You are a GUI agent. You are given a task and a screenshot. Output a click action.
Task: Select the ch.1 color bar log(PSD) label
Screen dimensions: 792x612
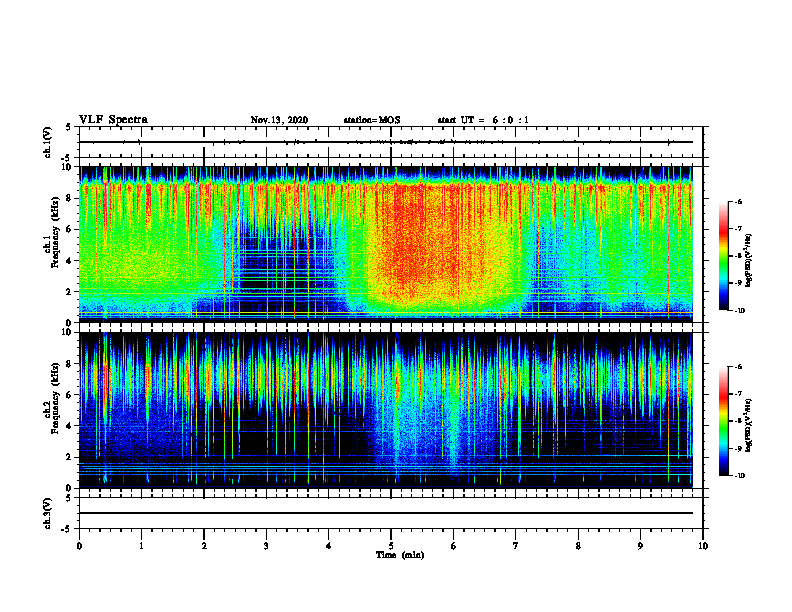tap(749, 261)
